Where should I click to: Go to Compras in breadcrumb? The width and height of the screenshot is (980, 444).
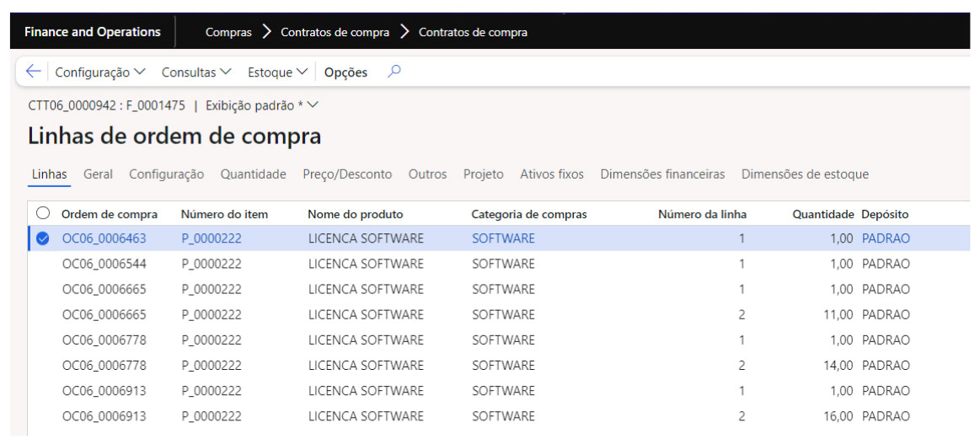pyautogui.click(x=228, y=32)
